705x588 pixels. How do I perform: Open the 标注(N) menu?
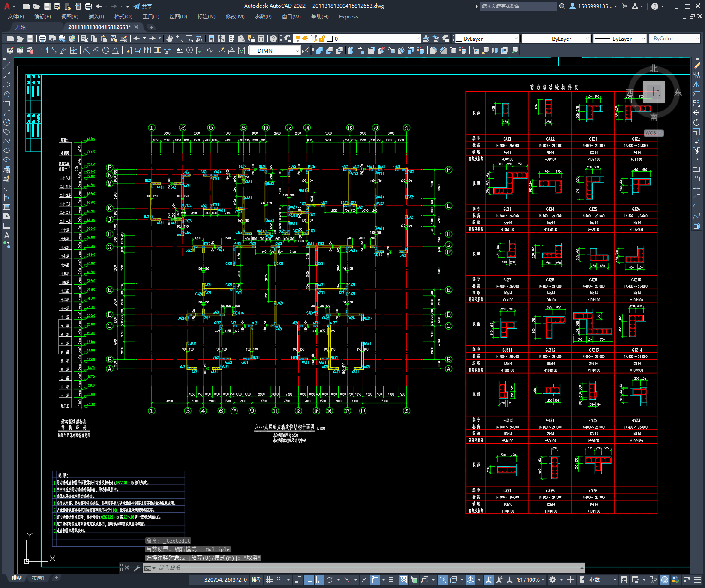(206, 17)
